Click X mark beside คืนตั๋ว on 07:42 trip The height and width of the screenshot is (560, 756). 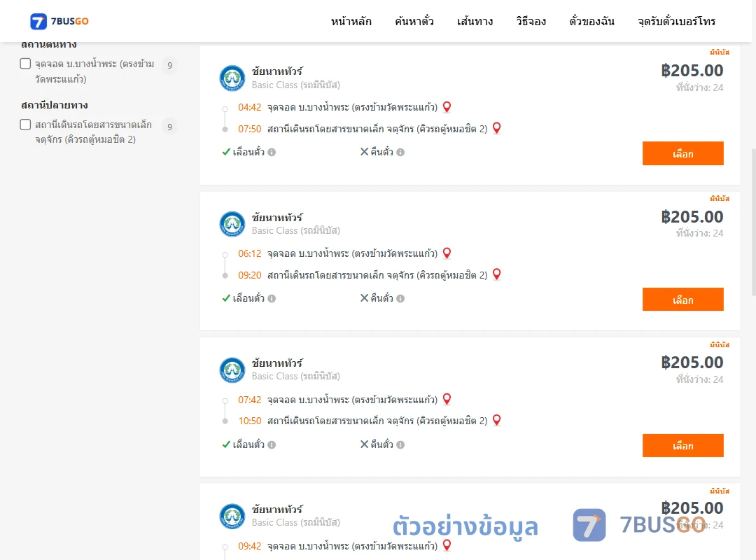pyautogui.click(x=365, y=444)
